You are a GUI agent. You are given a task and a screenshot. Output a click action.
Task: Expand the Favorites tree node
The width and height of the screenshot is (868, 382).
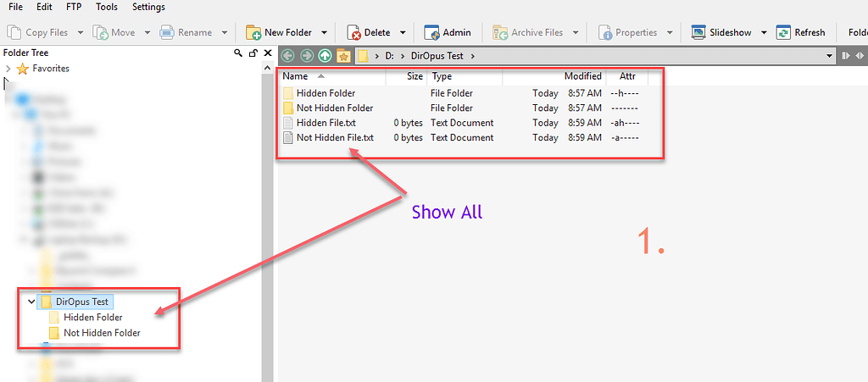(x=8, y=69)
